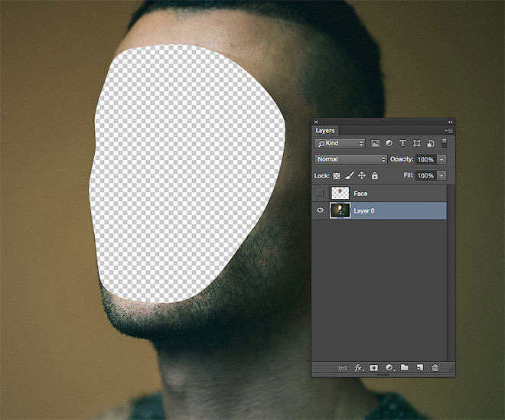Viewport: 505px width, 420px height.
Task: Lock layer position icon
Action: pos(362,175)
